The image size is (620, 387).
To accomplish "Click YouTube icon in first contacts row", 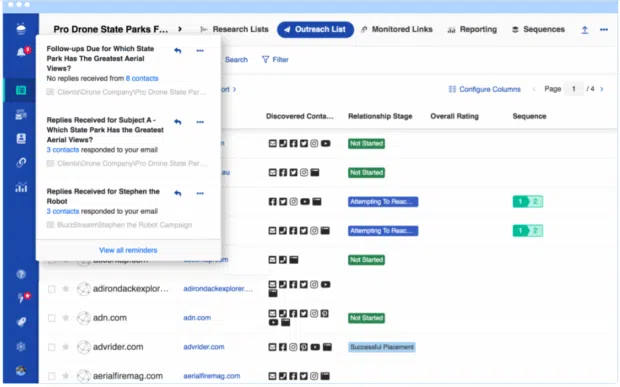I will point(325,143).
